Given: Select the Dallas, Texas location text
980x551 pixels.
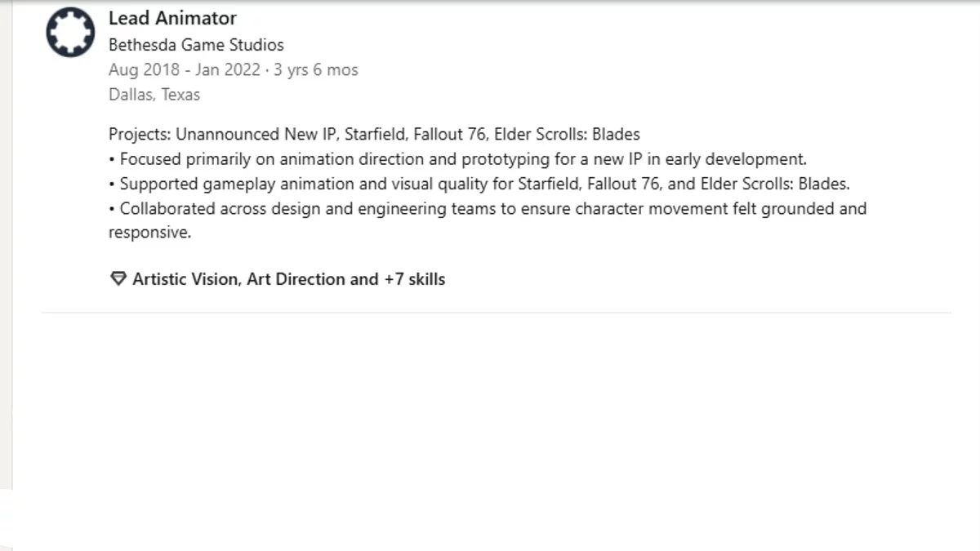Looking at the screenshot, I should click(154, 95).
